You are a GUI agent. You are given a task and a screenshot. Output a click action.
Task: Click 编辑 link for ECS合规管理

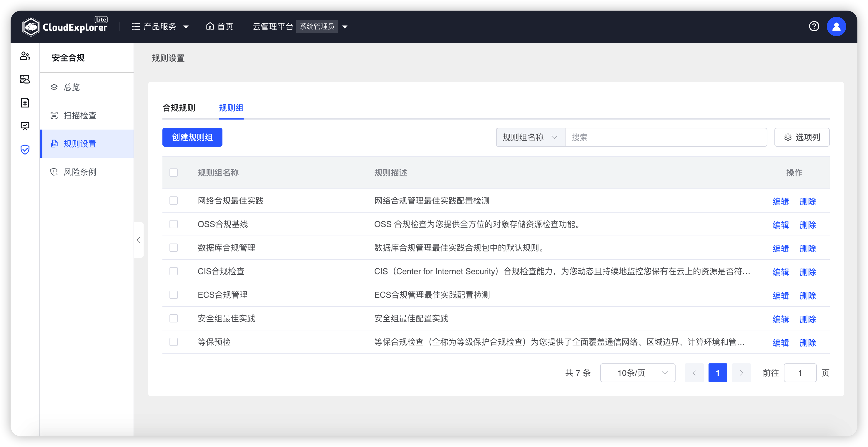(x=781, y=295)
